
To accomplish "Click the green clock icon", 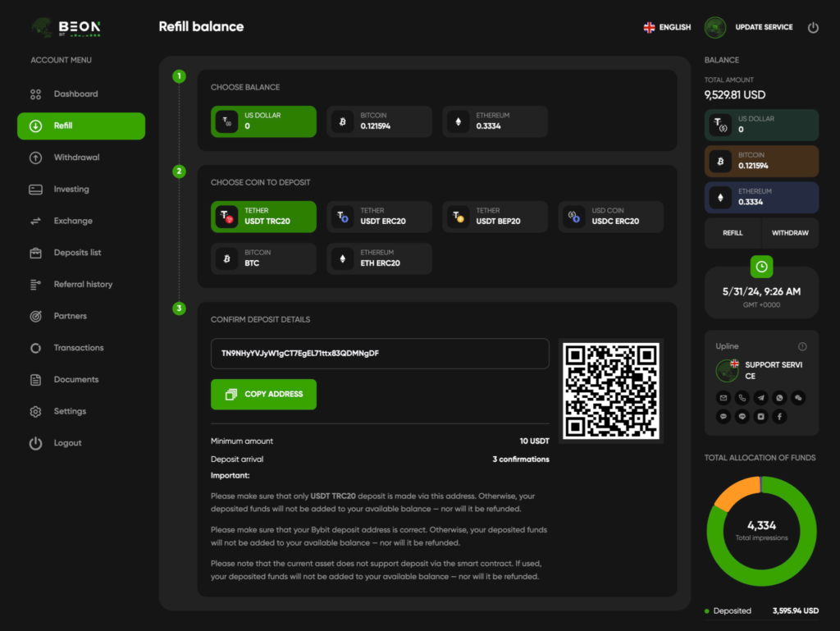I will click(x=762, y=267).
